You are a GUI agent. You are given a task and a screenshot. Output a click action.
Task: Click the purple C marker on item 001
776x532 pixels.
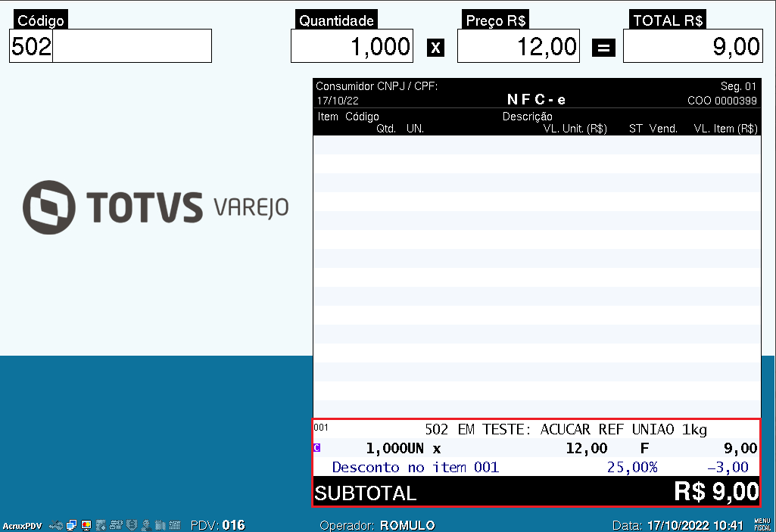pyautogui.click(x=316, y=448)
